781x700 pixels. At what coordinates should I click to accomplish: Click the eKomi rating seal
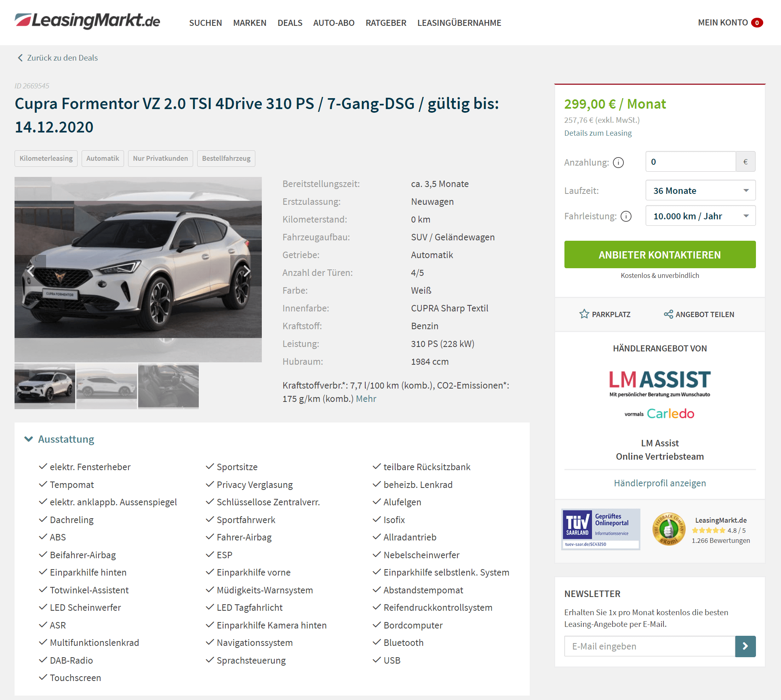[x=669, y=529]
